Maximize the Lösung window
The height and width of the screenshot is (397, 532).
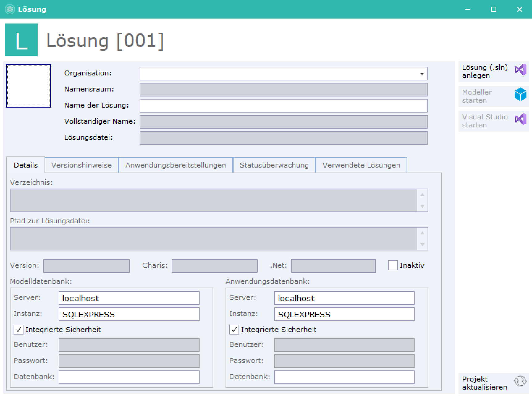tap(494, 9)
